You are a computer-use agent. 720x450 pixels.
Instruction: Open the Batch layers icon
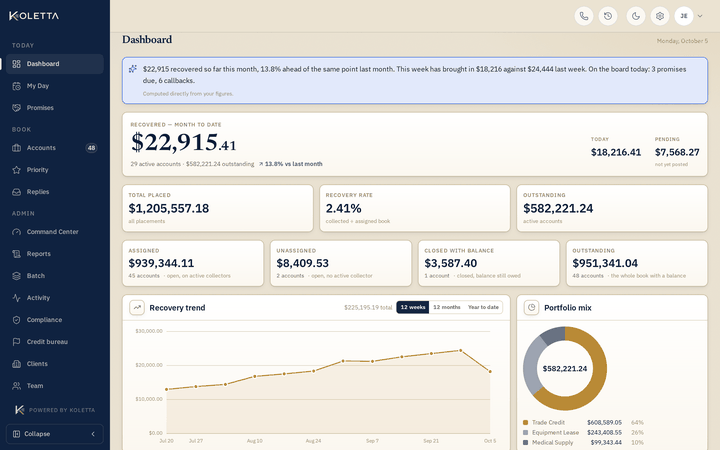coord(17,276)
